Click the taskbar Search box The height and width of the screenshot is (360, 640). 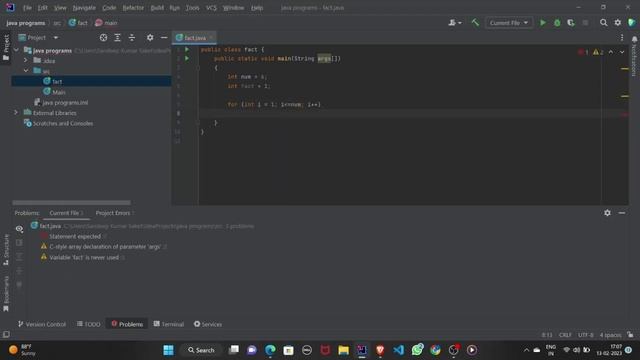(x=201, y=350)
